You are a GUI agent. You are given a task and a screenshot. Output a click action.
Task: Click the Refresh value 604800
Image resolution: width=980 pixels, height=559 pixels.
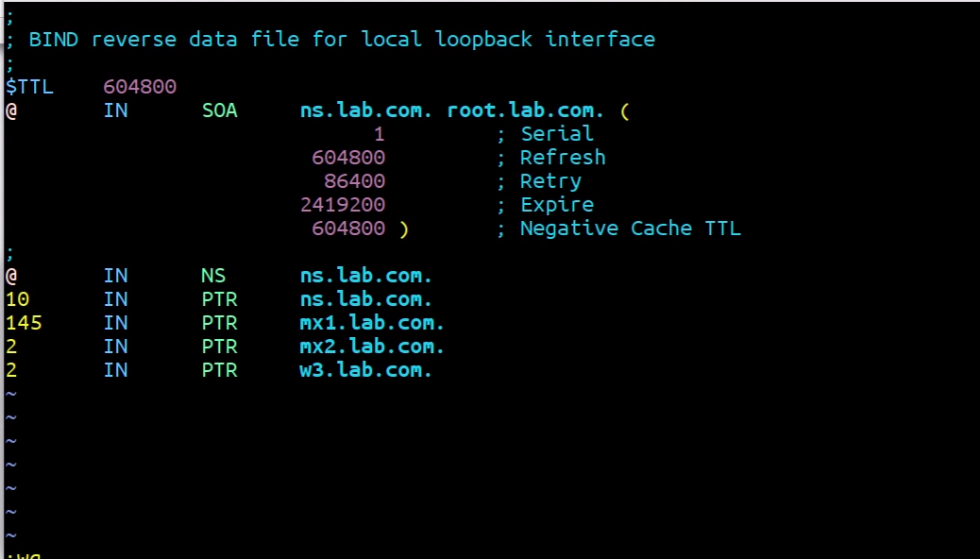(348, 158)
